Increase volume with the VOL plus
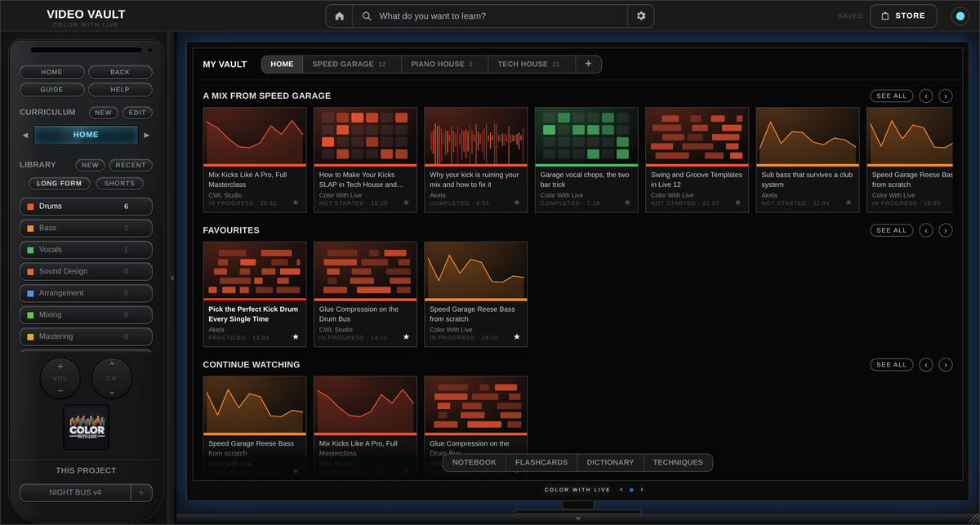The width and height of the screenshot is (980, 525). click(60, 366)
